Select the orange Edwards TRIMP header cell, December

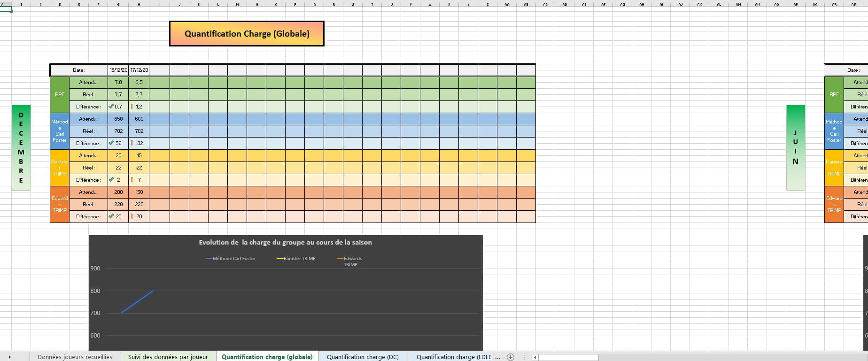pyautogui.click(x=60, y=204)
